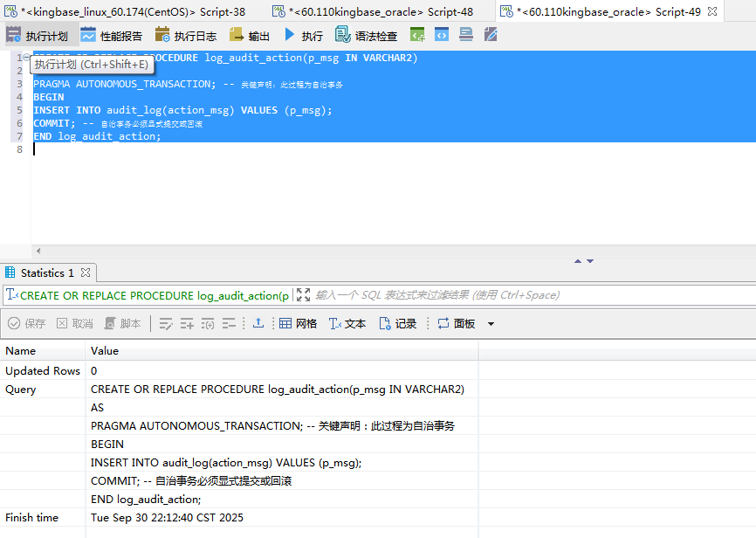The image size is (756, 538).
Task: Close the Script-49 editor tab
Action: 712,11
